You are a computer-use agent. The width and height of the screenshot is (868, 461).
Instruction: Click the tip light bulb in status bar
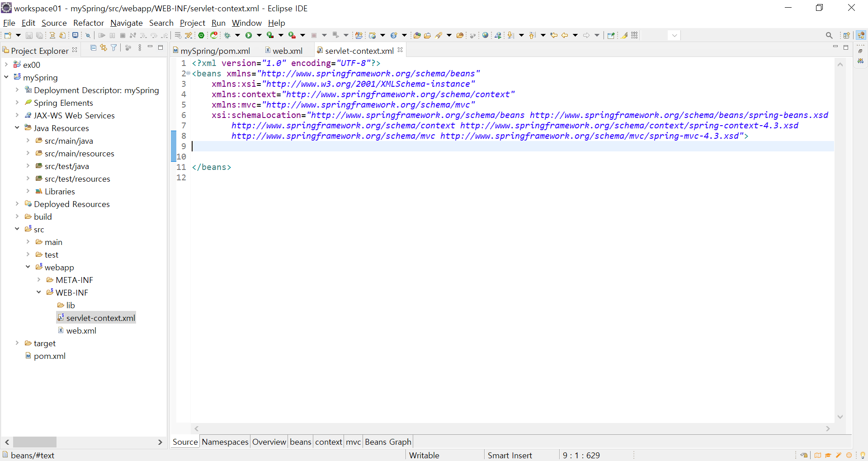(x=863, y=455)
